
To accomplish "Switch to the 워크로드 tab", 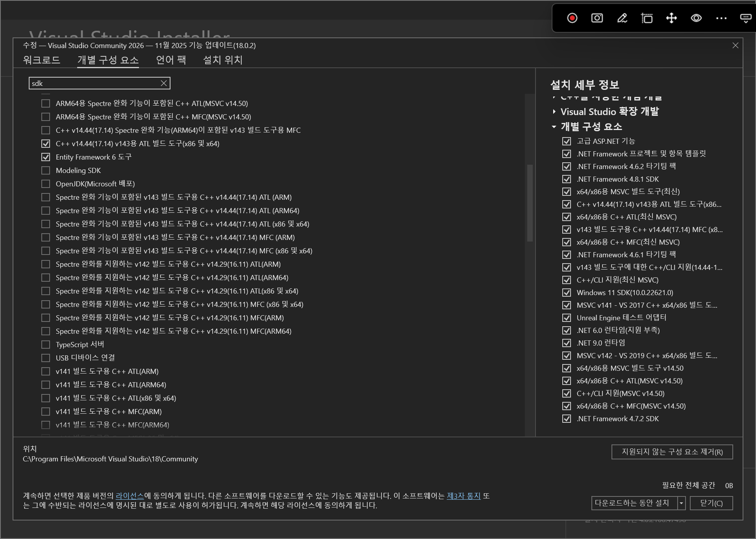I will 41,60.
